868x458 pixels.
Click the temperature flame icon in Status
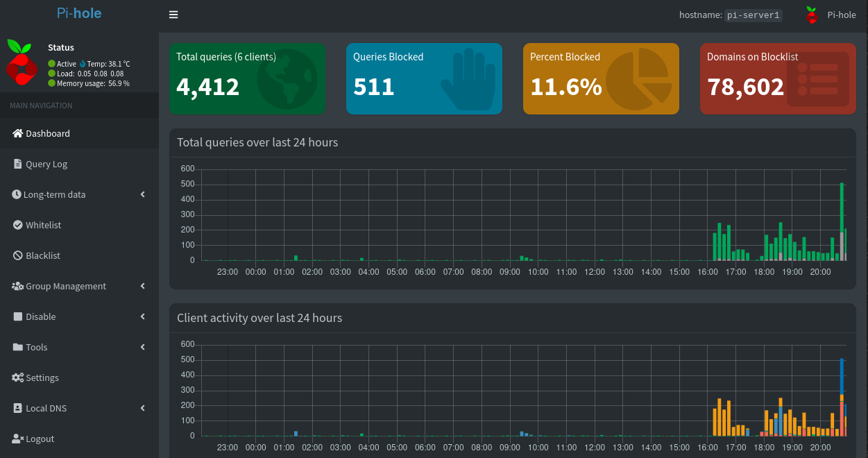[83, 64]
